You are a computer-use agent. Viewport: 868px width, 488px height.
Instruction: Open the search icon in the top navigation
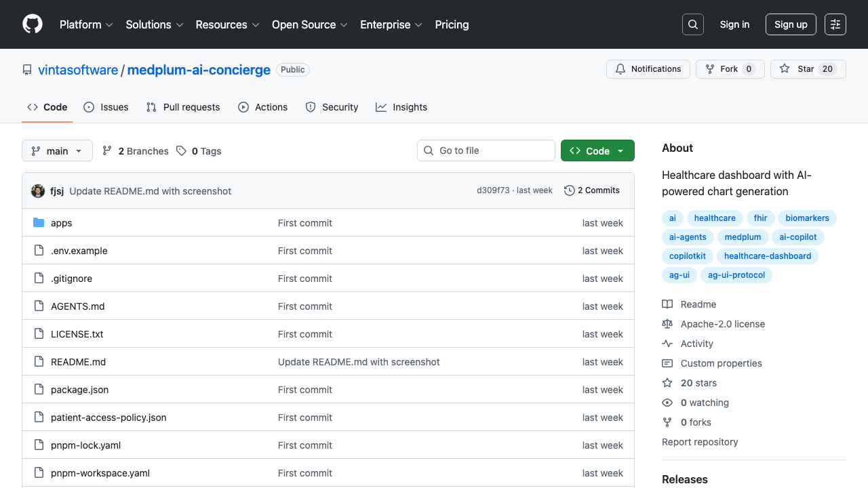click(x=692, y=24)
